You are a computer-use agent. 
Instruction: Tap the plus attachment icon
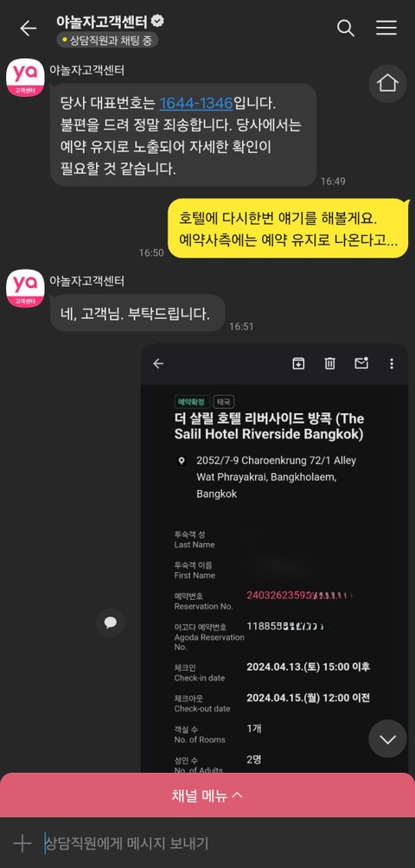22,843
